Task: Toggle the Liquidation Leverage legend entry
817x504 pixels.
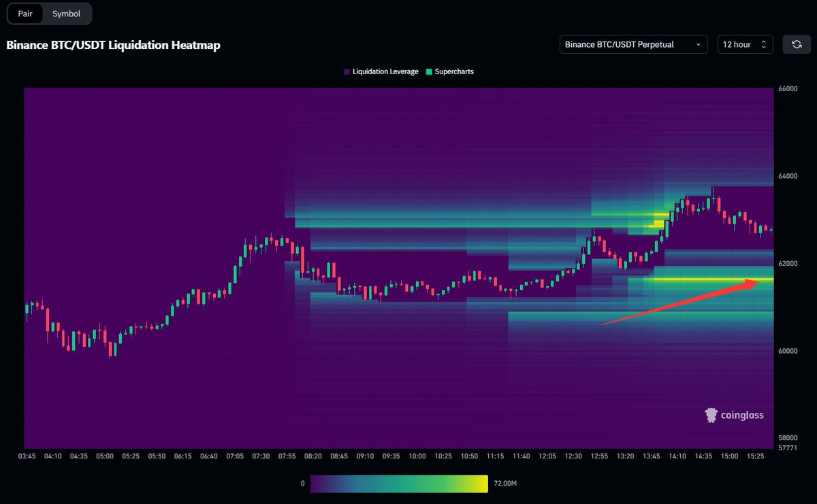Action: (379, 71)
